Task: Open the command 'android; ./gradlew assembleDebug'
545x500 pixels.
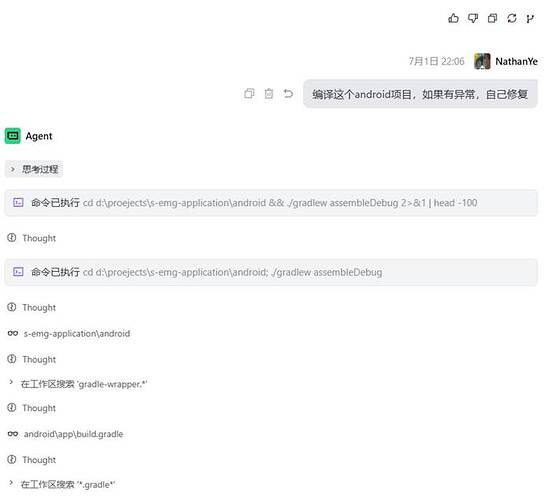Action: pyautogui.click(x=271, y=272)
